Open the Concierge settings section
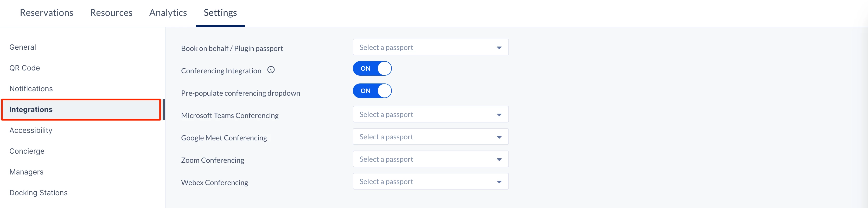Viewport: 868px width, 208px height. (x=27, y=151)
